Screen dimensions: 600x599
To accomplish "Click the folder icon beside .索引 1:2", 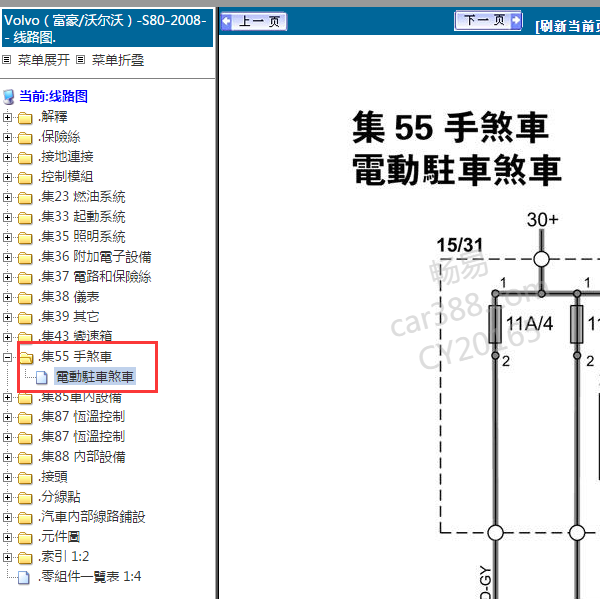I will click(x=25, y=558).
